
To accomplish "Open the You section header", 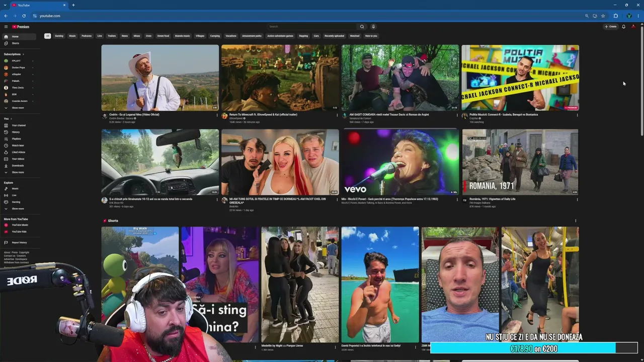I will point(7,119).
